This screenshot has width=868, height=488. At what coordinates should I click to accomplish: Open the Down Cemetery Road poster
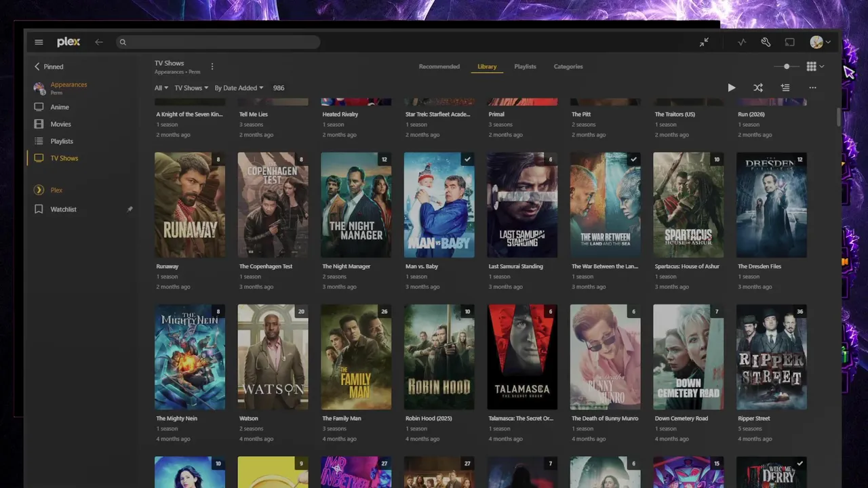(688, 357)
